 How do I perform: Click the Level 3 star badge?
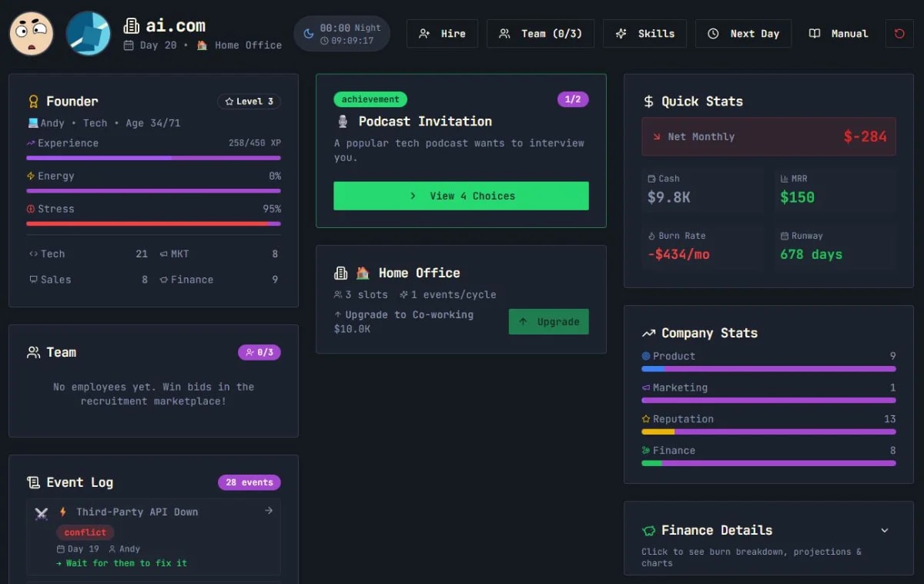coord(249,101)
